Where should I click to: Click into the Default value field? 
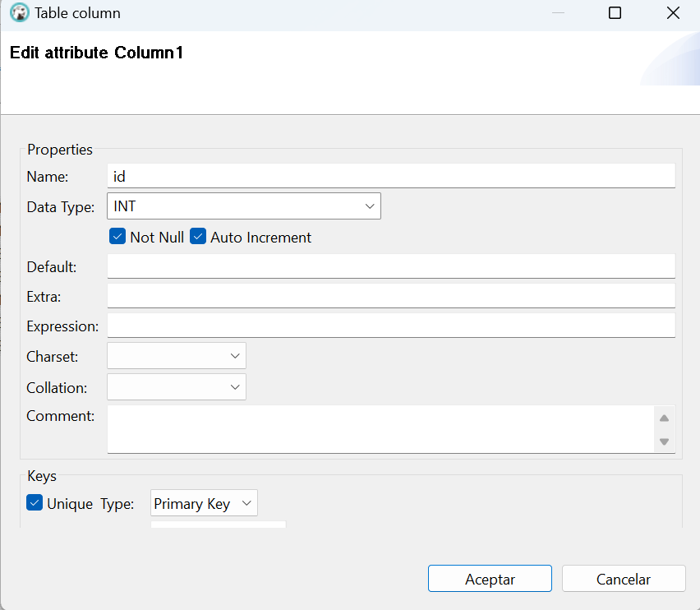pos(391,266)
